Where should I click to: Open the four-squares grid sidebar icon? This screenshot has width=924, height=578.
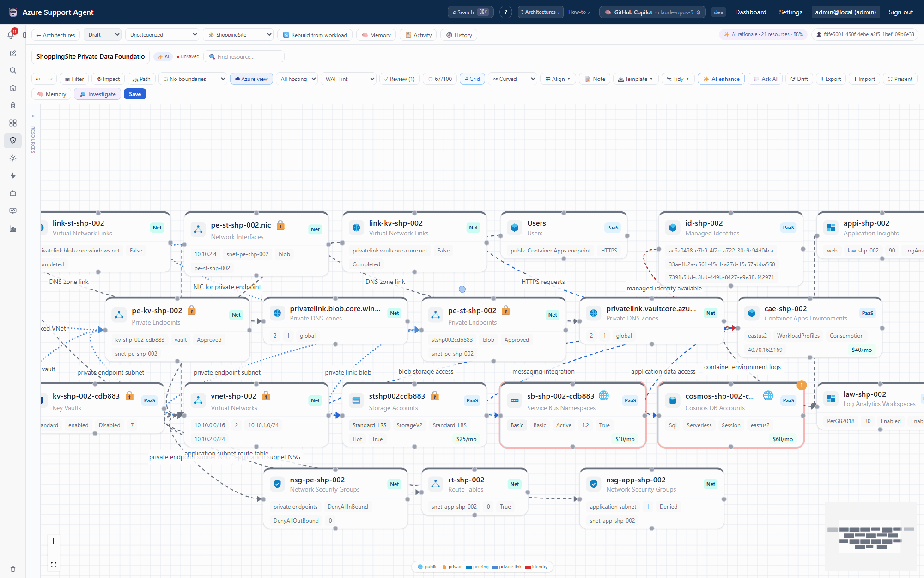tap(13, 123)
